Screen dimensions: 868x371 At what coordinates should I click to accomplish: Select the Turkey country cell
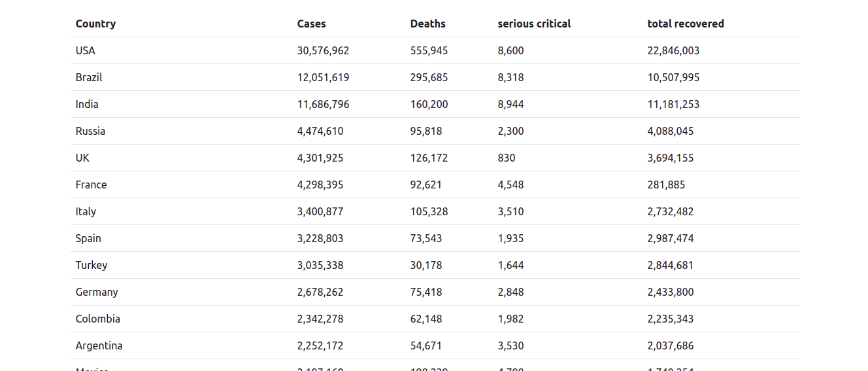(92, 265)
